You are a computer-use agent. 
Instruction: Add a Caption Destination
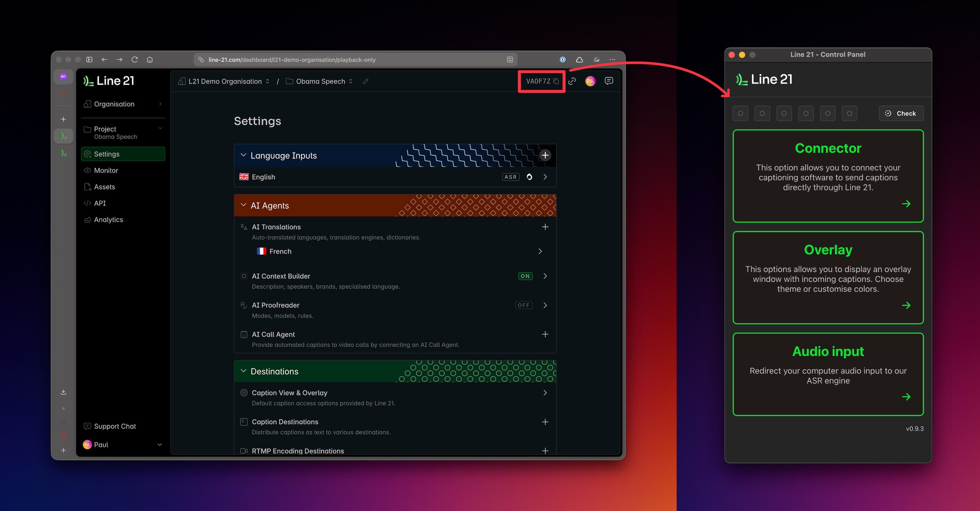(x=545, y=422)
